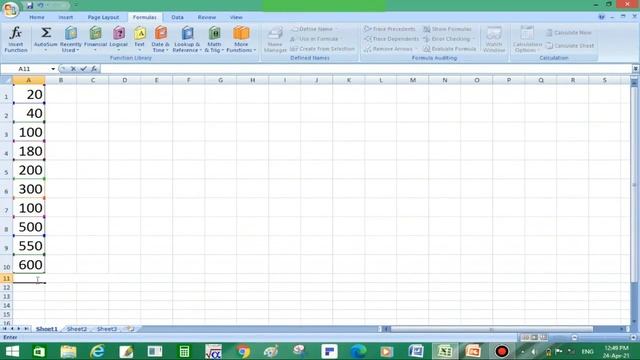Click the Page Layout view status bar icon

534,337
